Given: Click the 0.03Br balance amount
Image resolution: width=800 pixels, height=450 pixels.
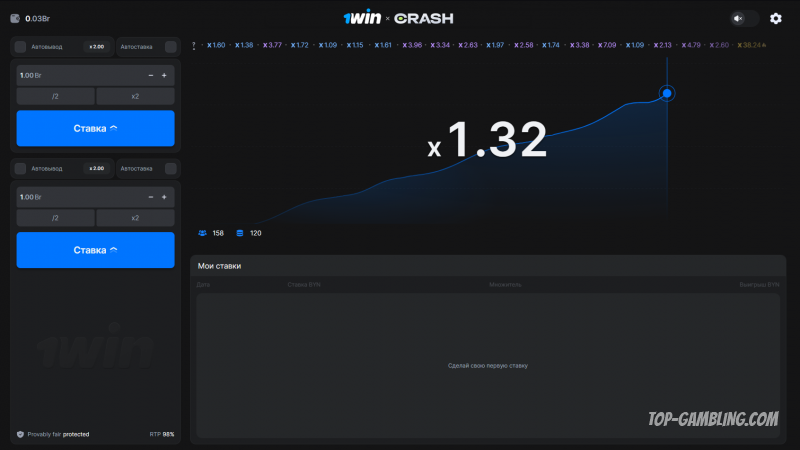Looking at the screenshot, I should tap(38, 18).
